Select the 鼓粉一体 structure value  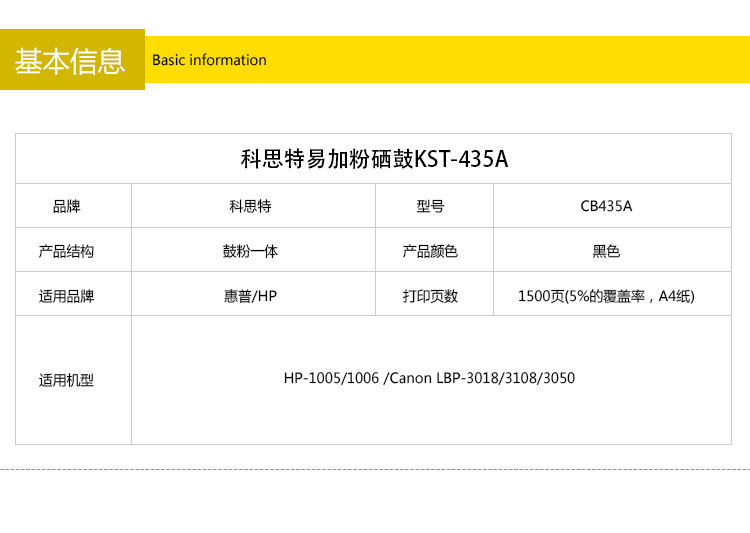tap(250, 251)
